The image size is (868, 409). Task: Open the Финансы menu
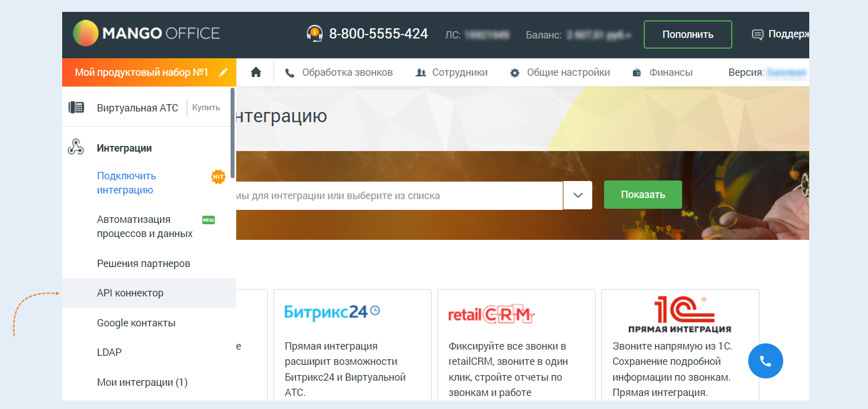[x=662, y=72]
